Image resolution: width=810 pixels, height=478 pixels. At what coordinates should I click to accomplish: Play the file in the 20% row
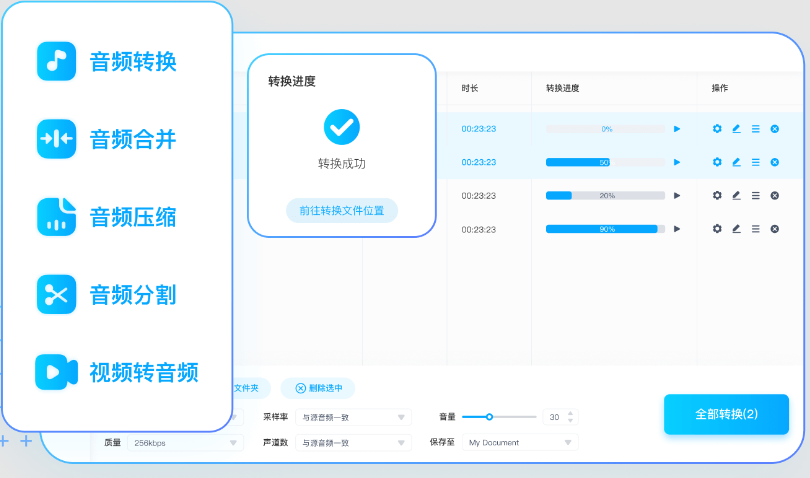pyautogui.click(x=677, y=195)
